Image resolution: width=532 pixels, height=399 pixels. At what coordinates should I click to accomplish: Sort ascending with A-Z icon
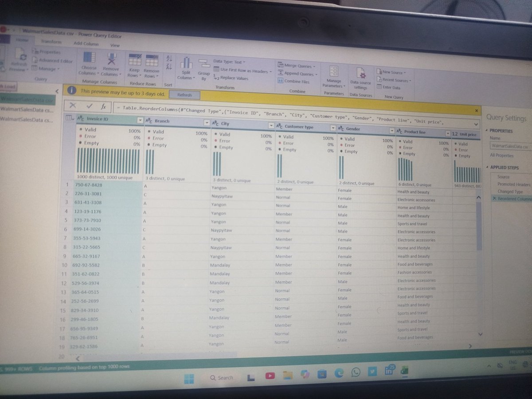(168, 59)
